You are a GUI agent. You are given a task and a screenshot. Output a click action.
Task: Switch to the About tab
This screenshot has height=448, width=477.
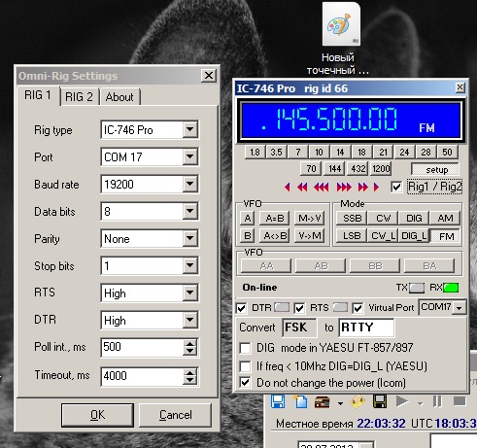[x=119, y=97]
